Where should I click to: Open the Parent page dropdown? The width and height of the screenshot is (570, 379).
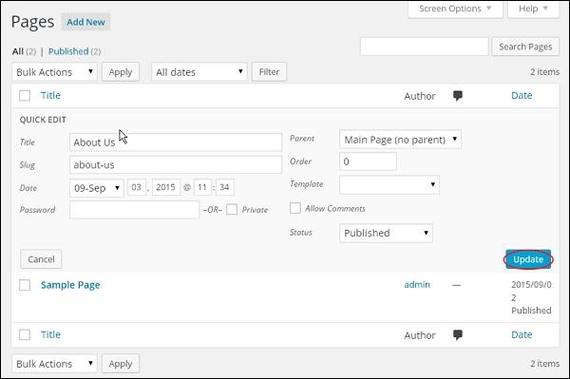click(x=400, y=140)
